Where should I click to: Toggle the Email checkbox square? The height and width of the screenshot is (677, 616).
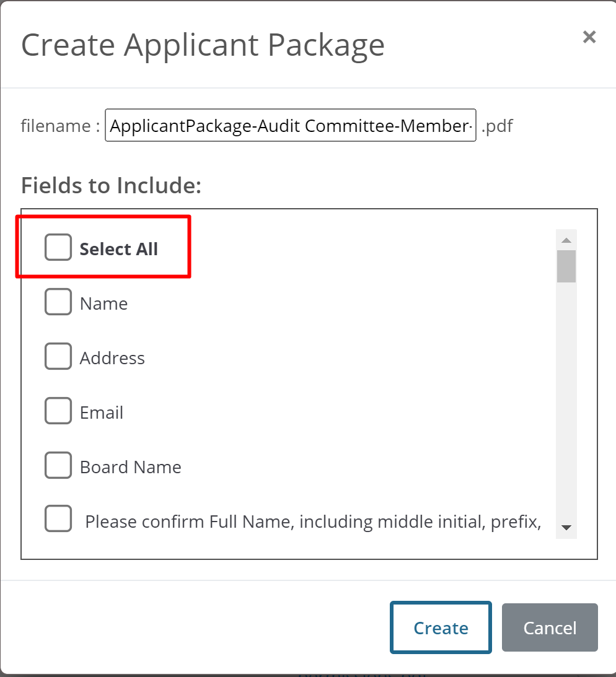tap(58, 411)
